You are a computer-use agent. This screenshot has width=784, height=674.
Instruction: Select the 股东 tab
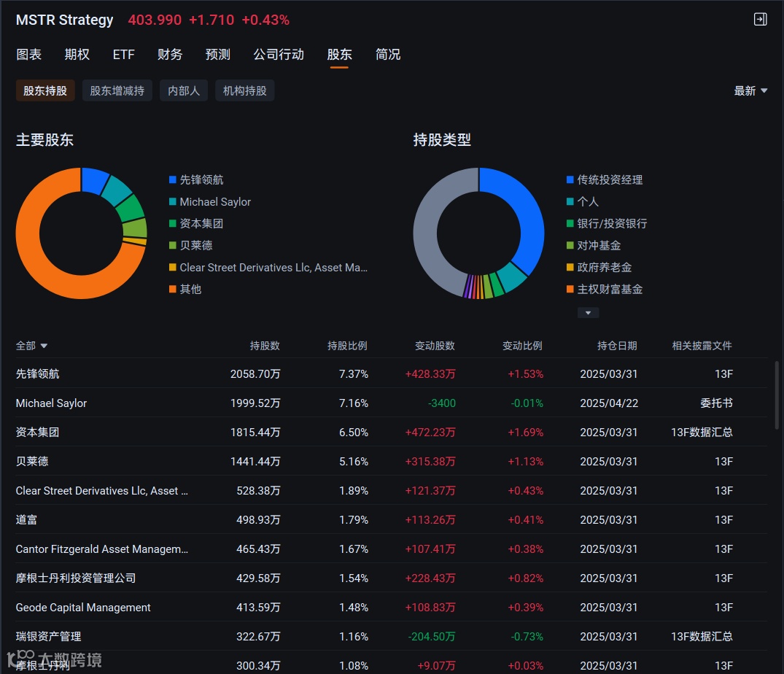[x=340, y=55]
